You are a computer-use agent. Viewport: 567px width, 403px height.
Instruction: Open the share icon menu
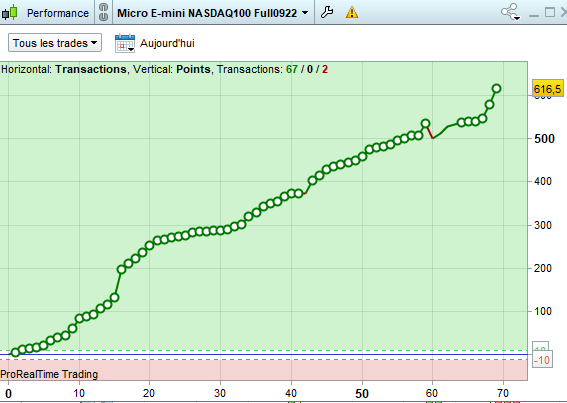tap(510, 12)
